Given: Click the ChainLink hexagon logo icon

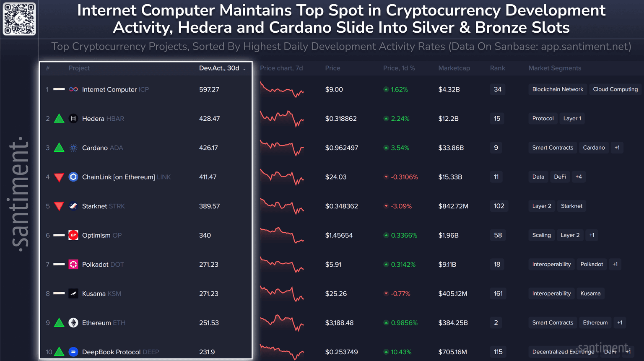Looking at the screenshot, I should tap(73, 177).
